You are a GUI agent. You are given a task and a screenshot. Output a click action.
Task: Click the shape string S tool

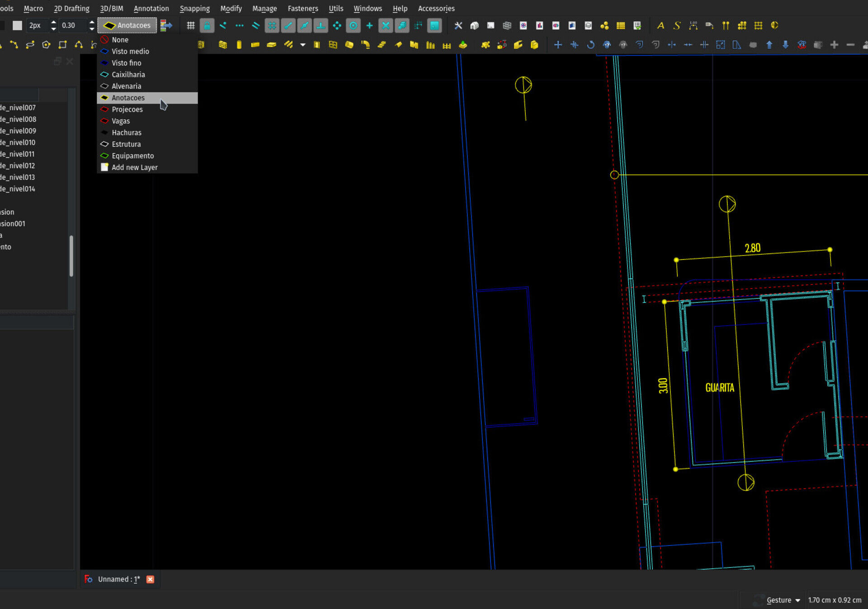click(x=677, y=26)
